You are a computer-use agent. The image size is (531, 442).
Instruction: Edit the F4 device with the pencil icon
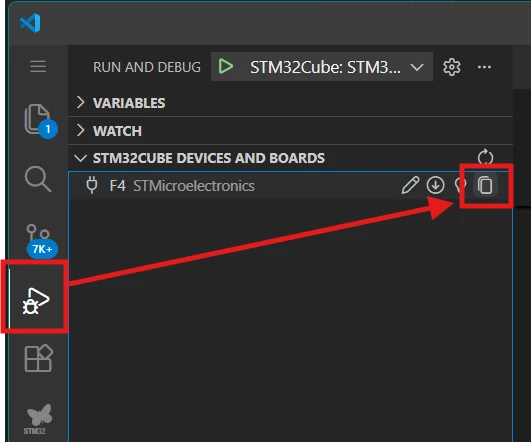click(x=410, y=185)
